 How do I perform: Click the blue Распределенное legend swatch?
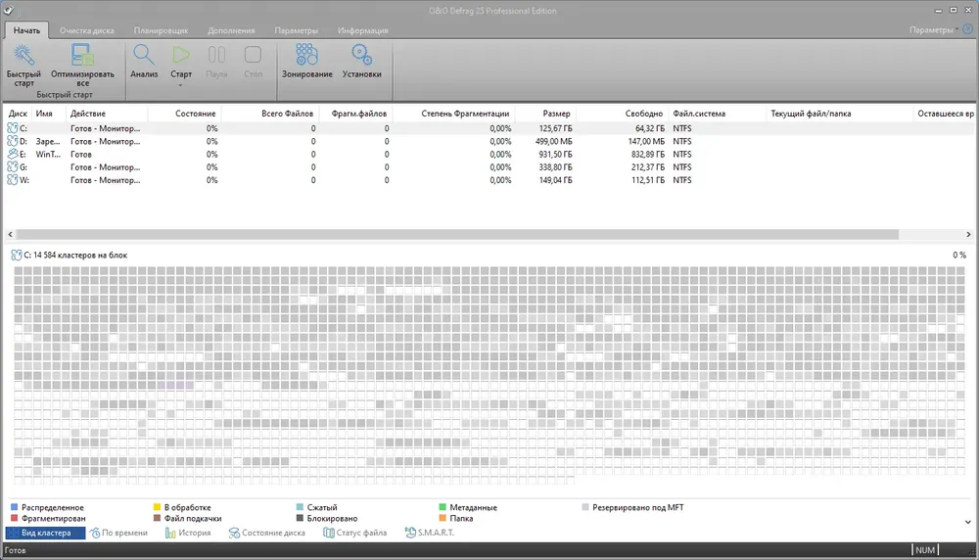point(15,507)
